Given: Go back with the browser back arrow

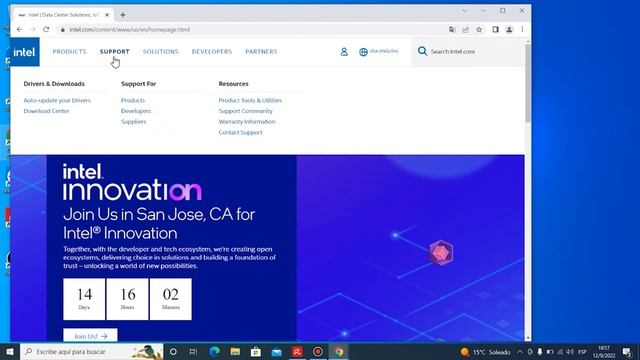Looking at the screenshot, I should 19,29.
